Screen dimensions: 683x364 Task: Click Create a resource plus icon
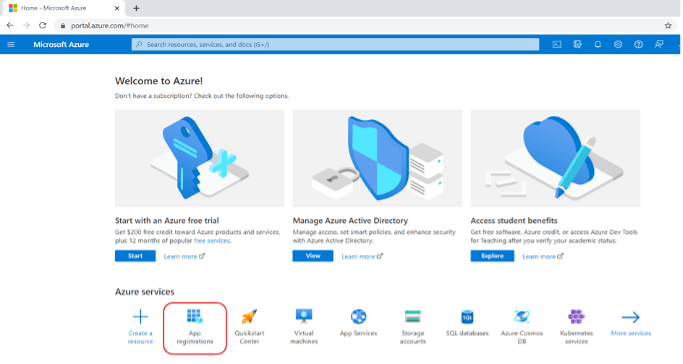(x=140, y=317)
